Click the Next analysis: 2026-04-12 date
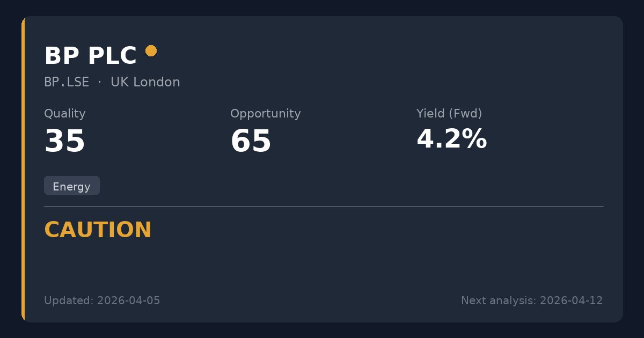The width and height of the screenshot is (644, 338). (x=531, y=300)
